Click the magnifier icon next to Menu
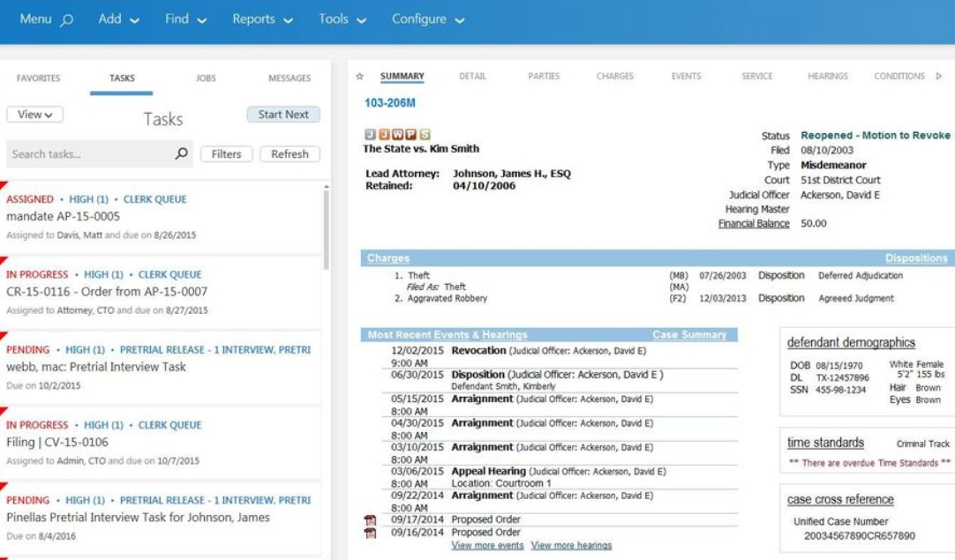The height and width of the screenshot is (560, 955). click(67, 20)
